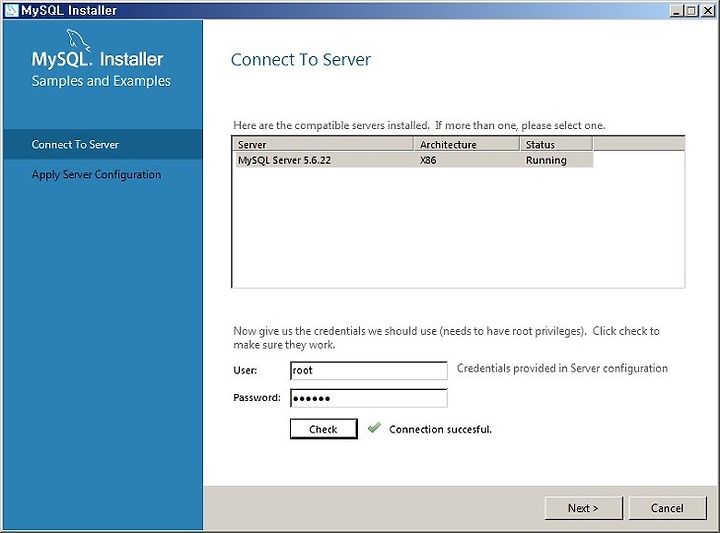Click the MySQL dolphin logo
The height and width of the screenshot is (533, 720).
click(79, 40)
